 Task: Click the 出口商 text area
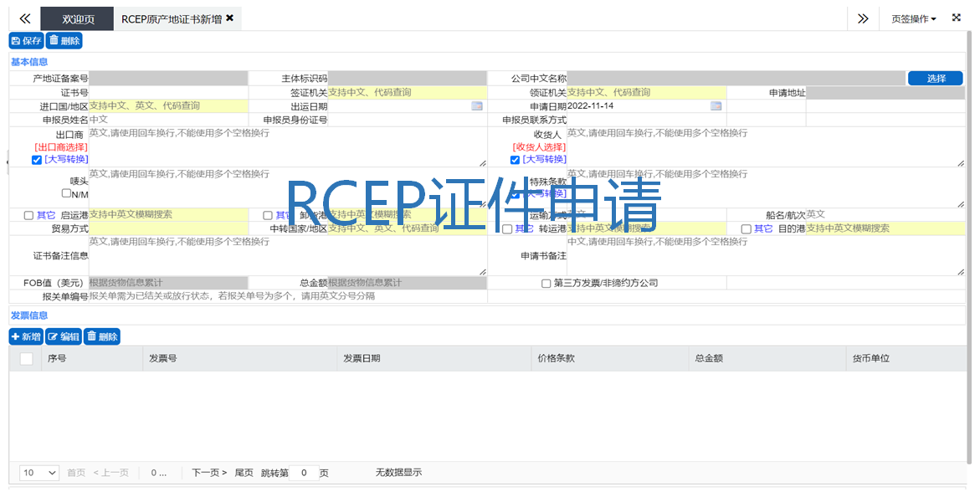click(288, 147)
